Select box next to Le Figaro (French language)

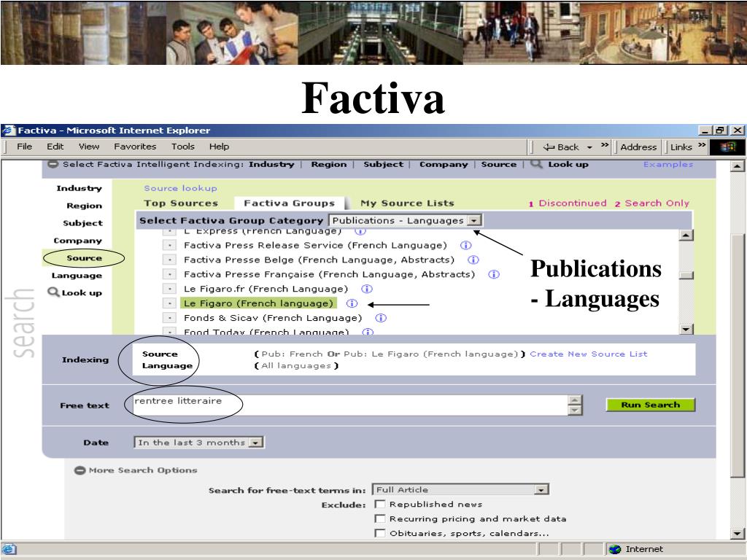(x=169, y=303)
